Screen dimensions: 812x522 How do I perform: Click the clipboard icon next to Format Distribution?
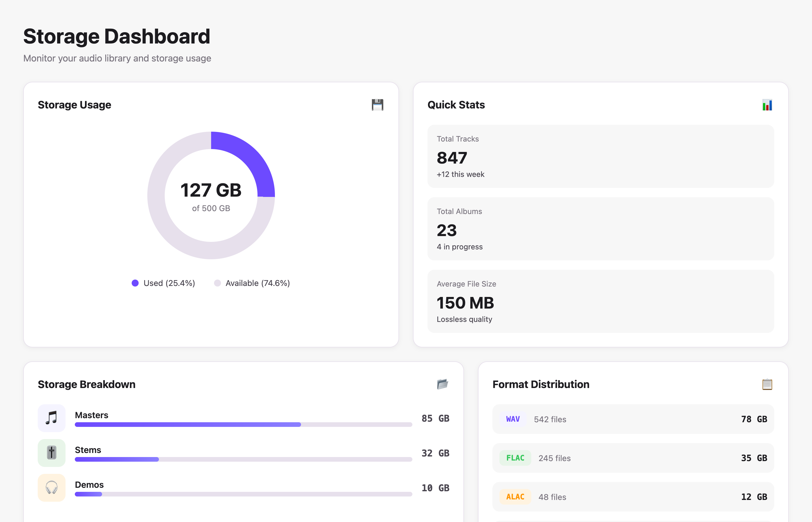[767, 384]
